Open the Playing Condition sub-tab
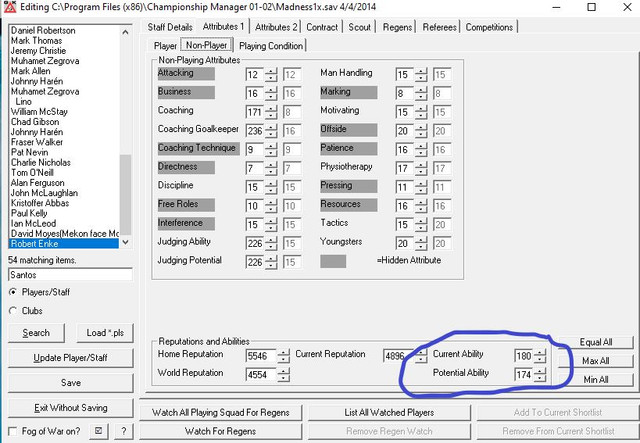This screenshot has height=443, width=640. click(271, 46)
